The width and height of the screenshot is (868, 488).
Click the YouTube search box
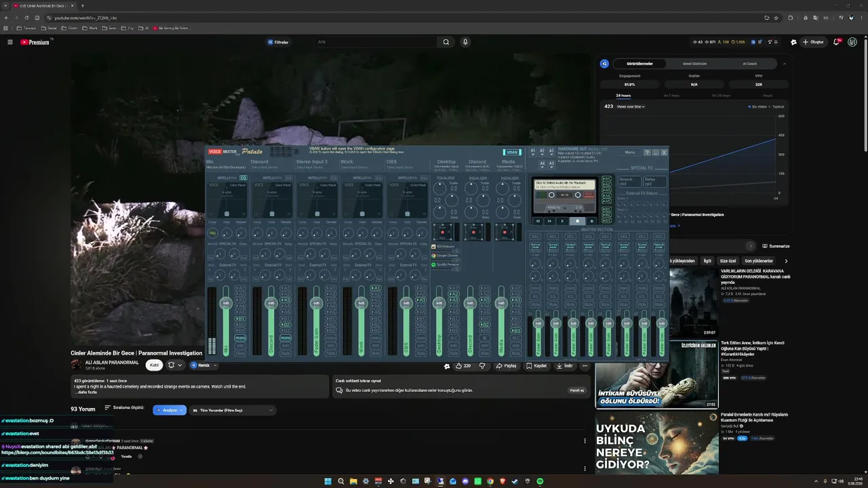(x=376, y=42)
